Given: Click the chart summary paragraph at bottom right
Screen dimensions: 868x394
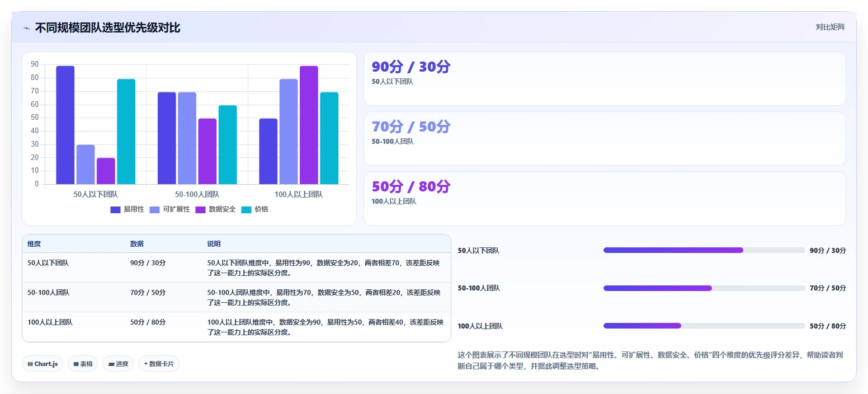Looking at the screenshot, I should tap(652, 360).
